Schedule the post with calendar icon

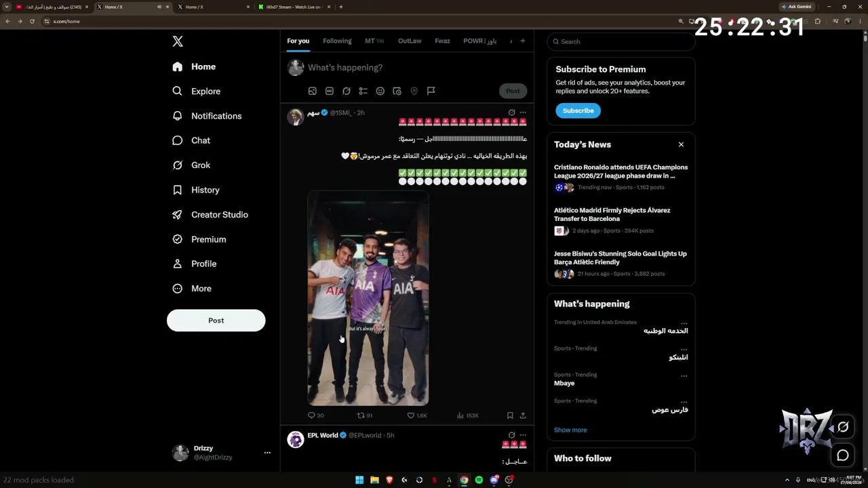coord(397,91)
